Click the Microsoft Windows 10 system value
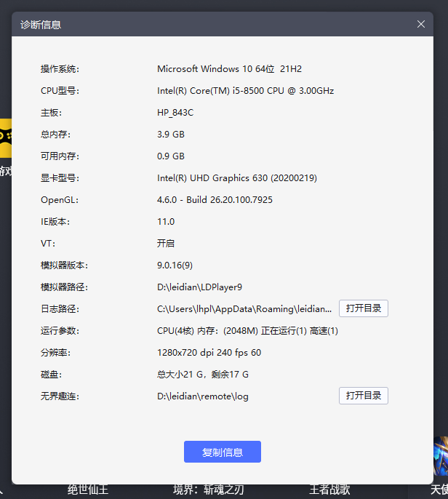The image size is (448, 499). pos(229,69)
